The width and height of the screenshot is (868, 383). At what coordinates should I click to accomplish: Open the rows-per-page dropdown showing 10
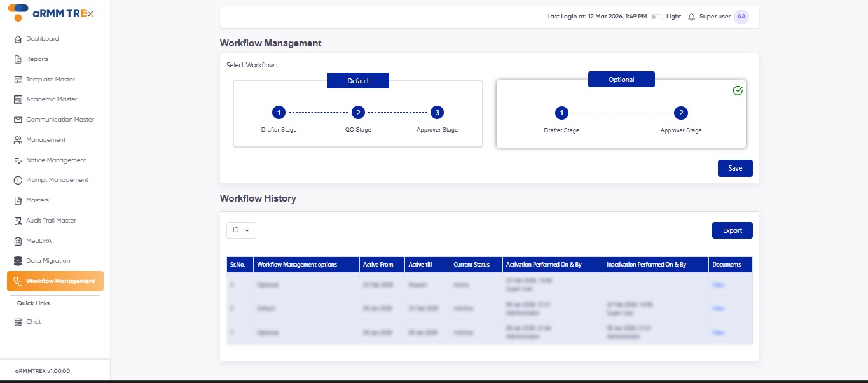click(x=241, y=230)
